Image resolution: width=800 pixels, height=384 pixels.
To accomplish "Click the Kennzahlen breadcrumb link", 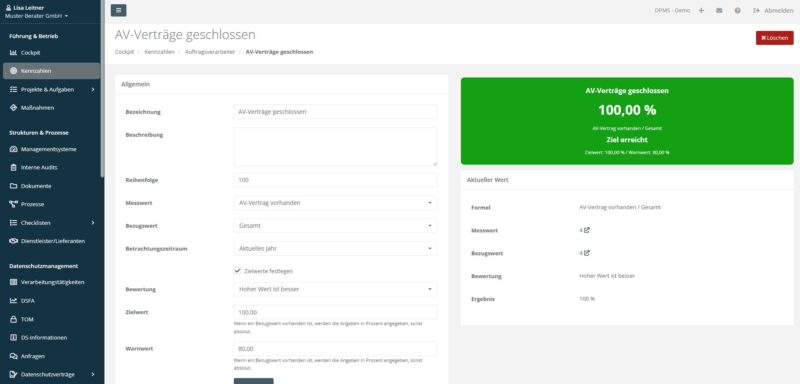I will [159, 52].
